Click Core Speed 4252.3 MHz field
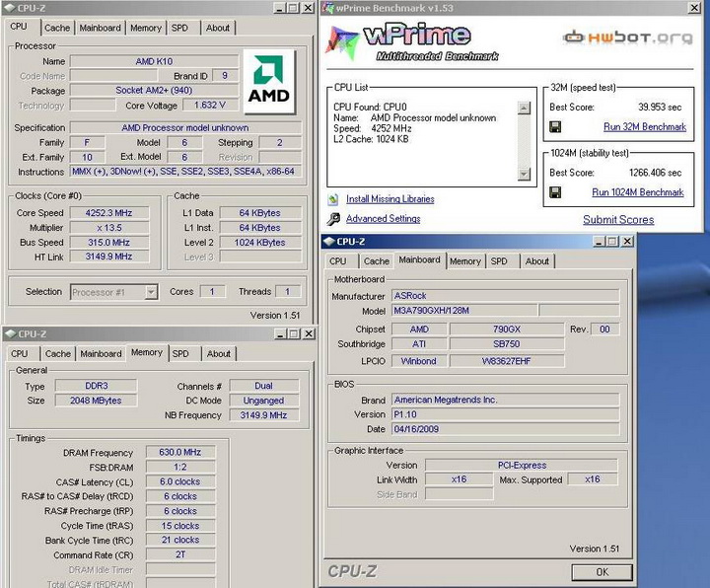 click(x=109, y=213)
